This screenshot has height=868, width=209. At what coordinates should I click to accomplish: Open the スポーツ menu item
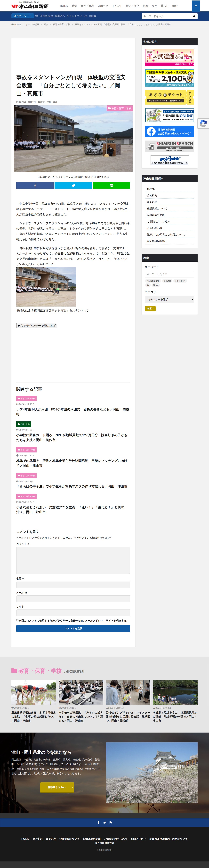(103, 6)
